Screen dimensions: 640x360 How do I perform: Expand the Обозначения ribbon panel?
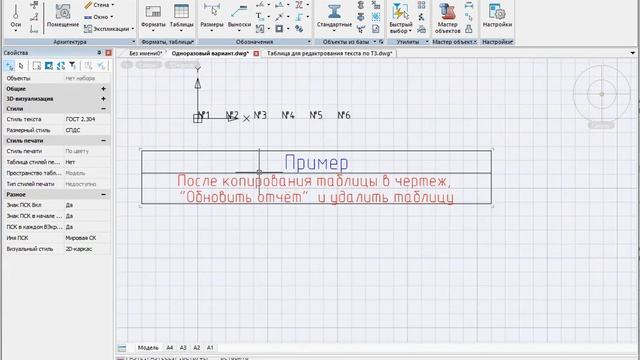pyautogui.click(x=309, y=42)
